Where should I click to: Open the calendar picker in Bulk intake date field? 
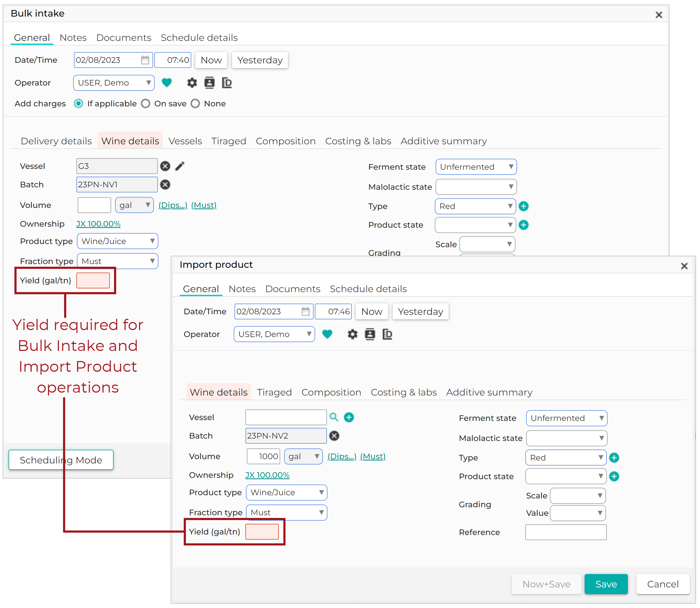145,60
